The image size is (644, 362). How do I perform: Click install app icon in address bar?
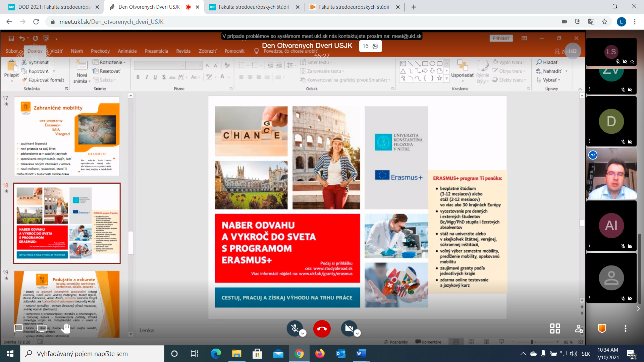coord(578,22)
